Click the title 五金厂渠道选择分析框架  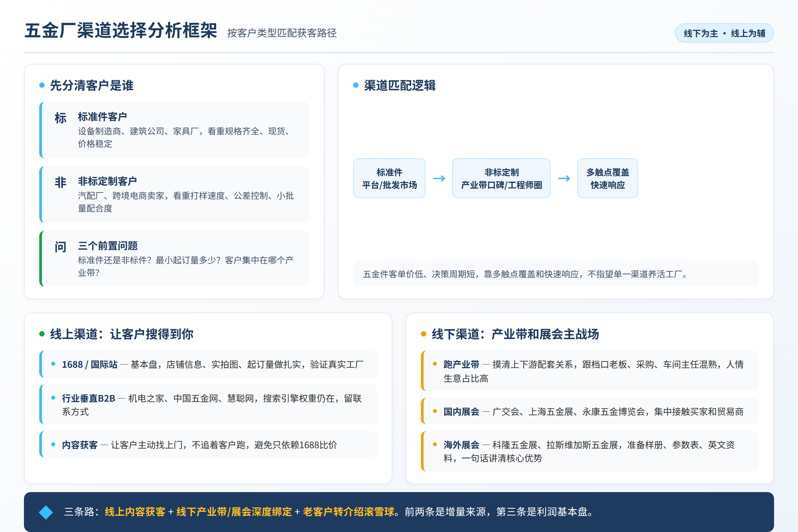pos(121,31)
